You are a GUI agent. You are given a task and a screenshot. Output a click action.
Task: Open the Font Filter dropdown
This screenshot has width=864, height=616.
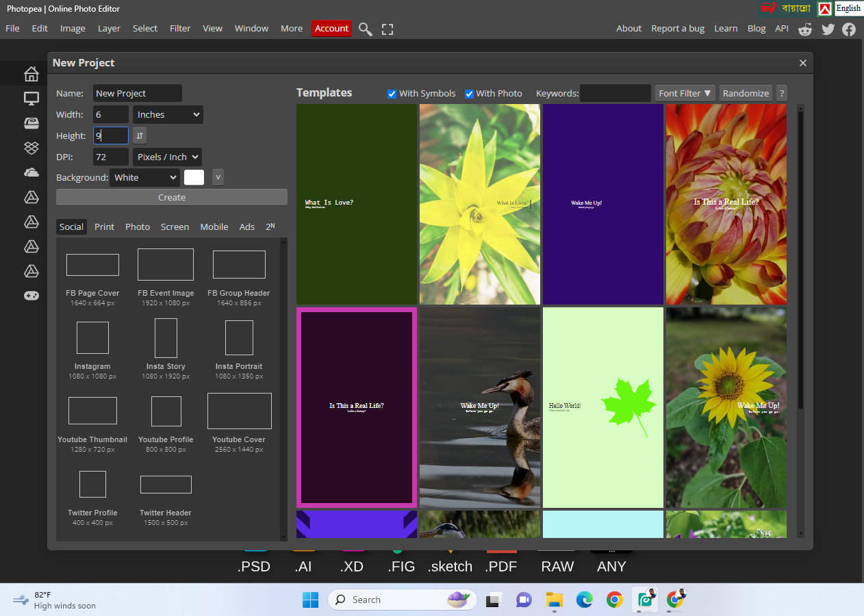click(x=685, y=93)
